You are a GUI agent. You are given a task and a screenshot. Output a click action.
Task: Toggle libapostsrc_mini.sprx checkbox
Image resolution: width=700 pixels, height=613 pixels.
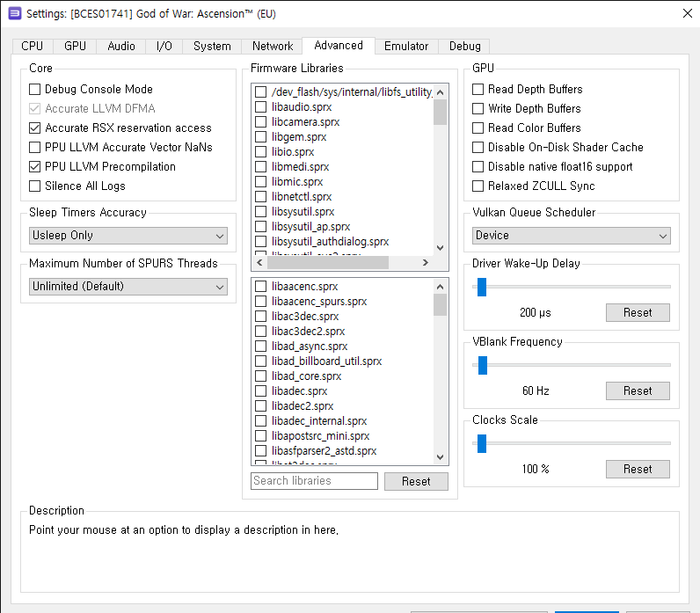coord(260,436)
